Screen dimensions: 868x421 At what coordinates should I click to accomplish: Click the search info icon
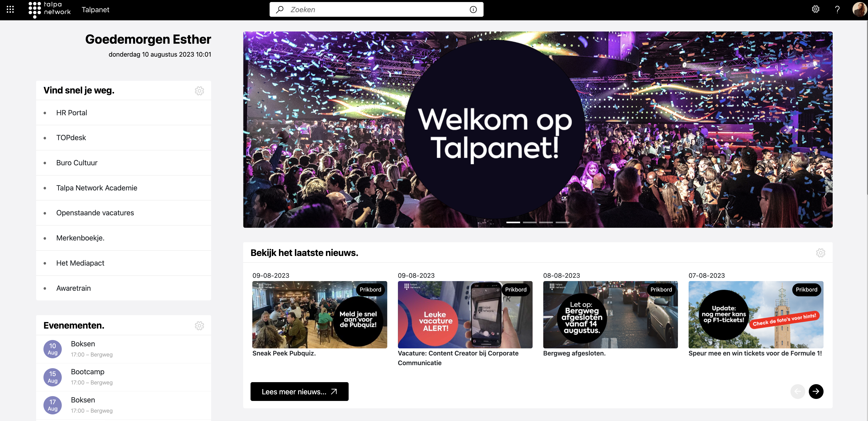(x=473, y=9)
